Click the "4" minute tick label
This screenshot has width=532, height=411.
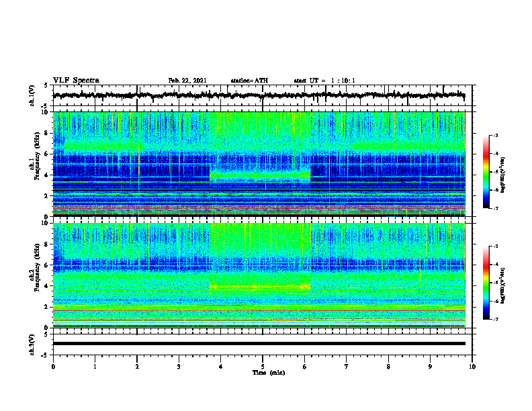click(x=221, y=367)
